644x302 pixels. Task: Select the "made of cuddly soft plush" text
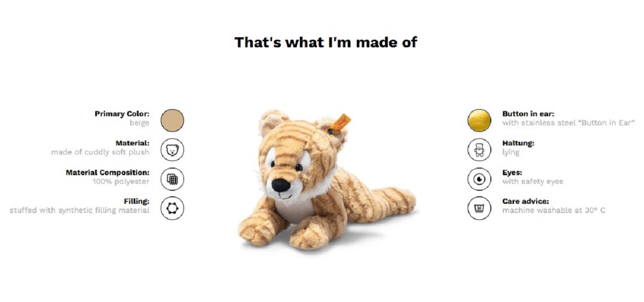[x=100, y=152]
